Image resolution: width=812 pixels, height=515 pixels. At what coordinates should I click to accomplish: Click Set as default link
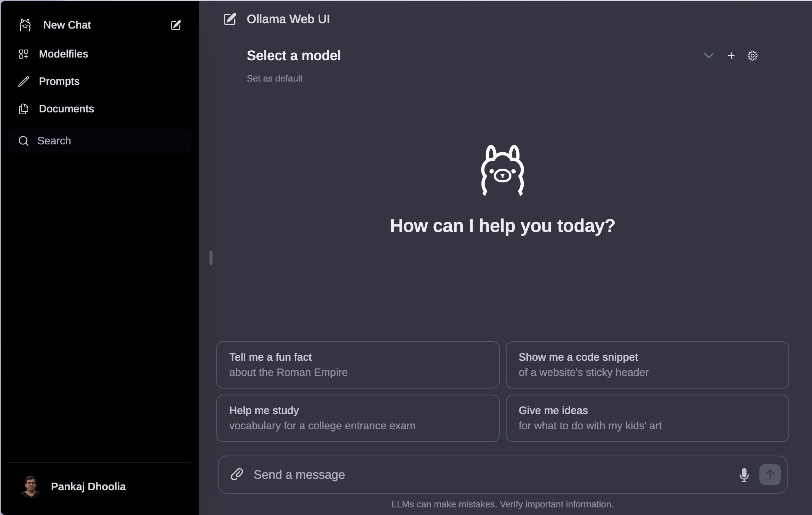tap(274, 78)
